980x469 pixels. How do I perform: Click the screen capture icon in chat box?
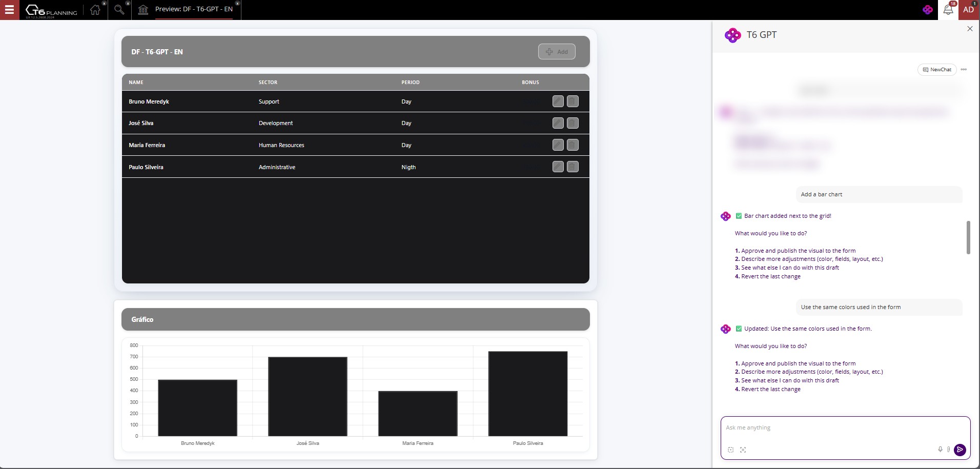pyautogui.click(x=743, y=450)
